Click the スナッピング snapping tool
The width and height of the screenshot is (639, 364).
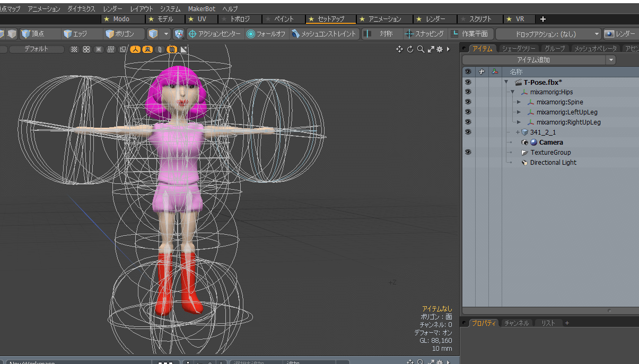425,34
